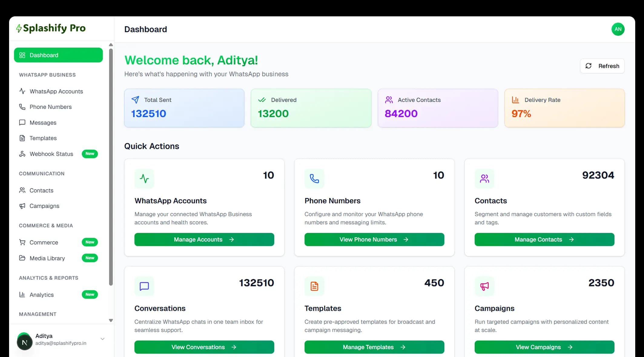Go to Campaigns in the sidebar

coord(44,206)
